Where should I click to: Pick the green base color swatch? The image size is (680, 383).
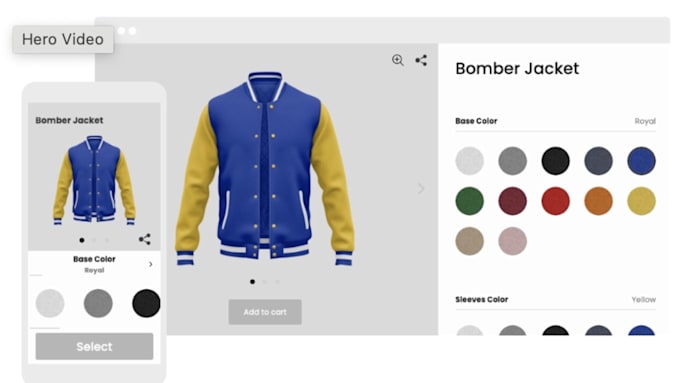tap(470, 201)
